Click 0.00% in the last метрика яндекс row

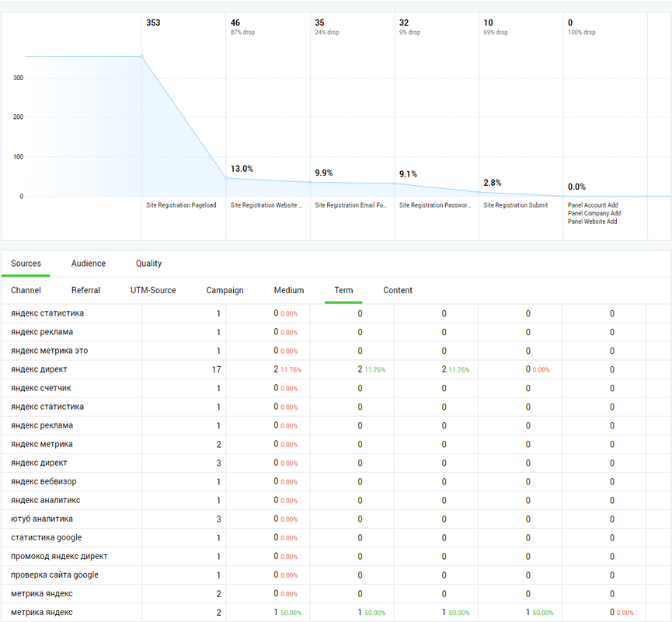625,613
